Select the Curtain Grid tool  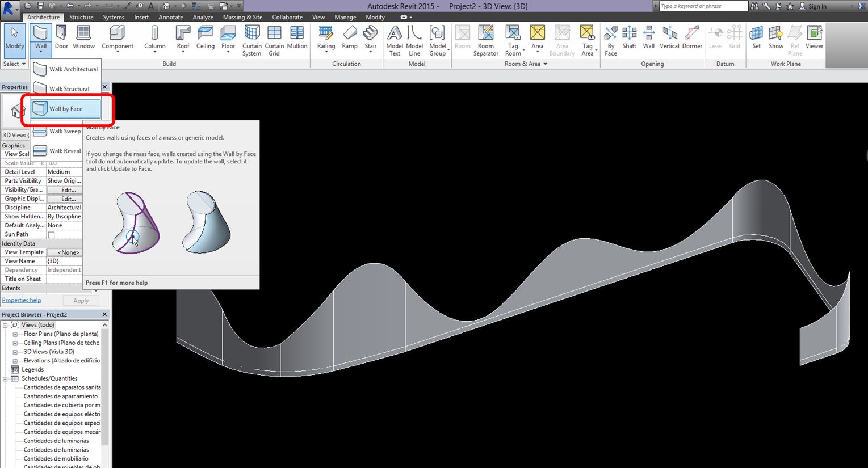(274, 39)
